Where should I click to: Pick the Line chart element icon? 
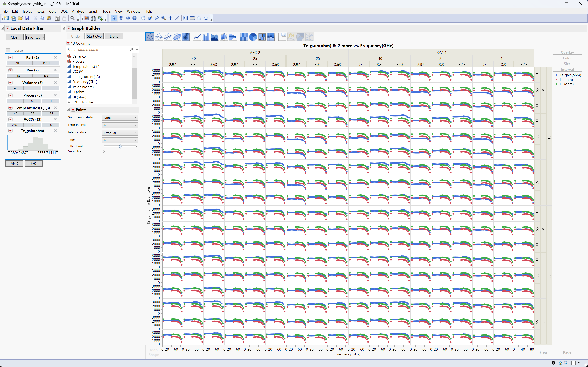coord(197,37)
